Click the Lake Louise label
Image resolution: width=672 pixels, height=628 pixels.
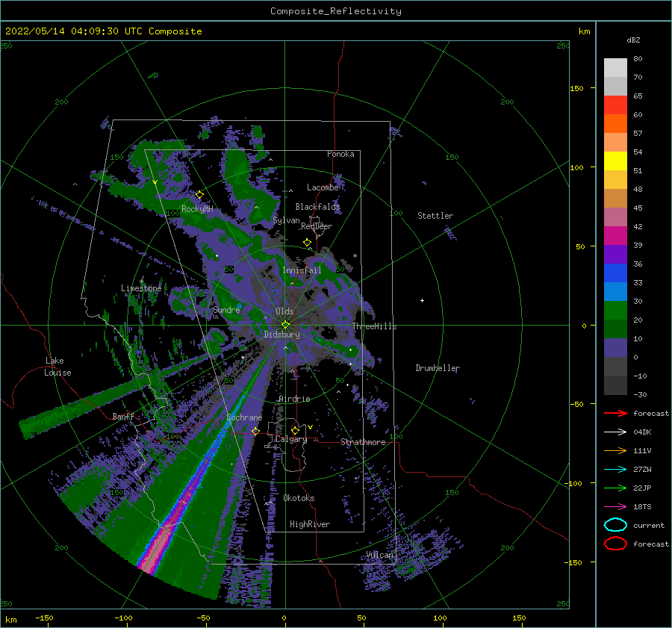pyautogui.click(x=57, y=367)
